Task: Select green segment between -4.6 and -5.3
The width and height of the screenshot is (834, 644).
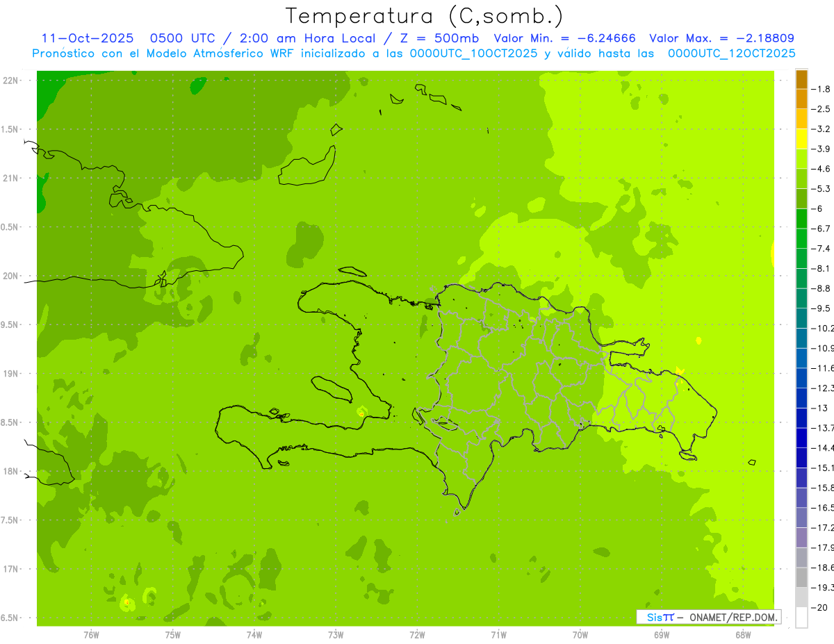Action: coord(801,179)
